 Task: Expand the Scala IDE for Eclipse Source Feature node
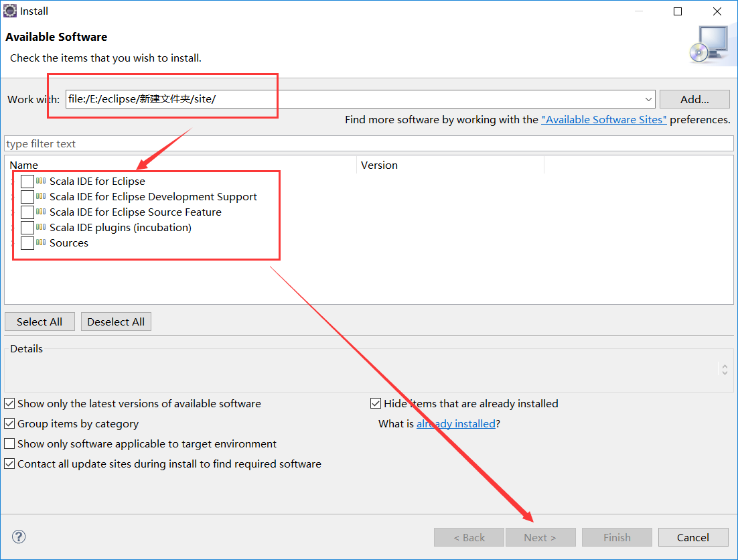[x=13, y=213]
